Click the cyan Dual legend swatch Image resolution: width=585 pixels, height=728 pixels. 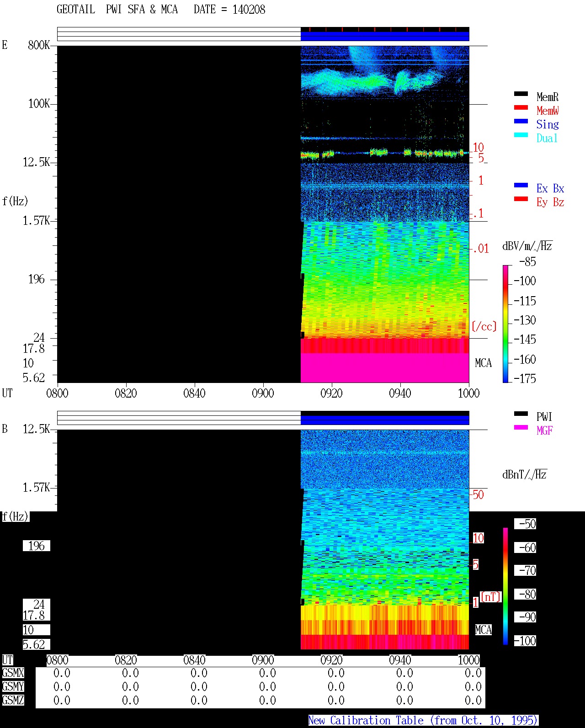pos(521,135)
